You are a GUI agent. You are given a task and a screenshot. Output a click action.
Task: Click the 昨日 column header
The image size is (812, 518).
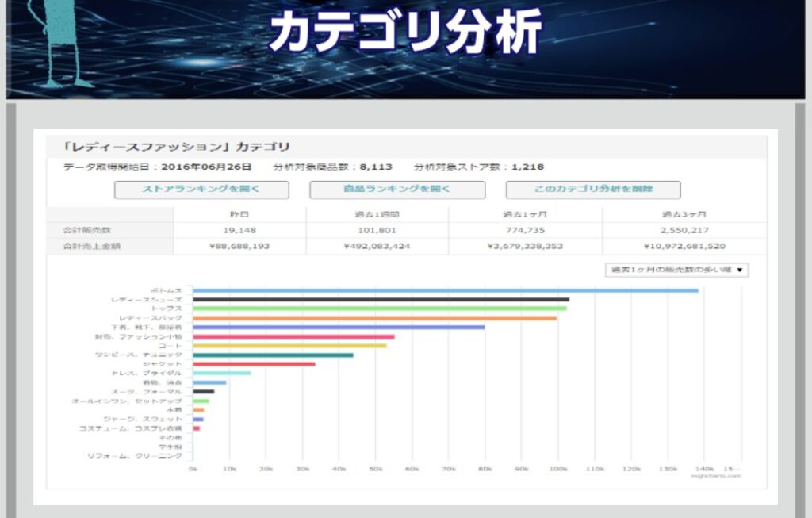pyautogui.click(x=239, y=215)
